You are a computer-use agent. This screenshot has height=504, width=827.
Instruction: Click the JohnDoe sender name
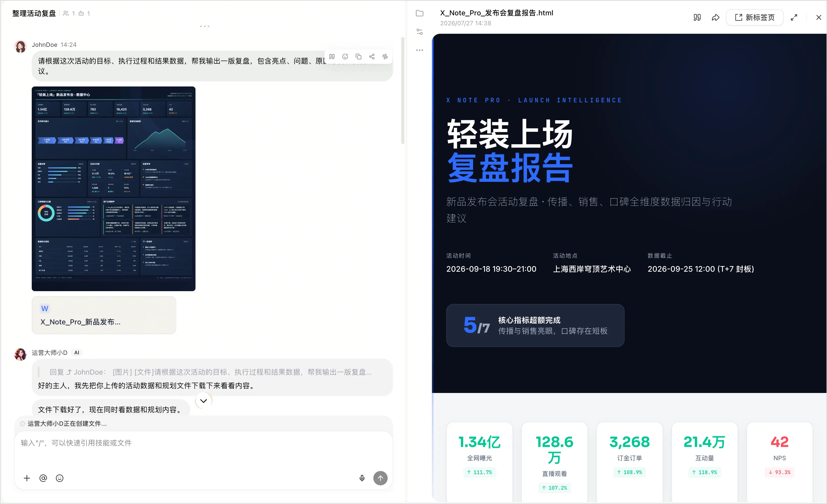pyautogui.click(x=45, y=45)
